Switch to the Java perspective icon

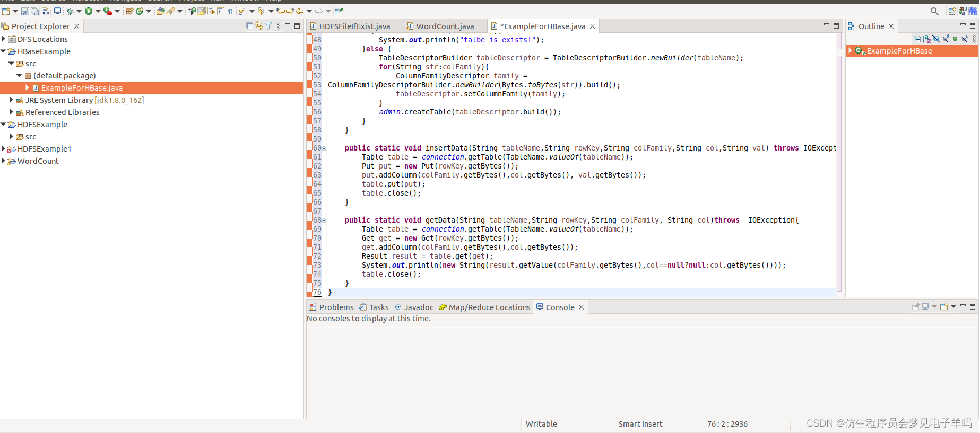click(962, 11)
